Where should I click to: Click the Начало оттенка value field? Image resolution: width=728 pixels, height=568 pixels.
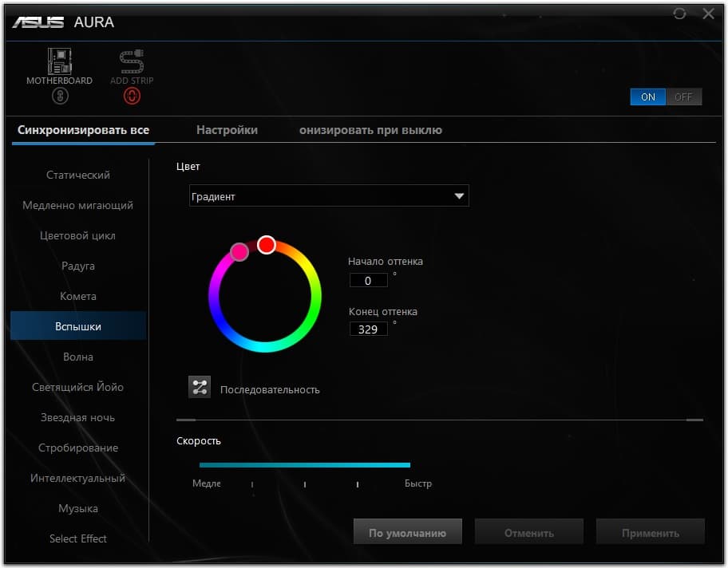(368, 280)
